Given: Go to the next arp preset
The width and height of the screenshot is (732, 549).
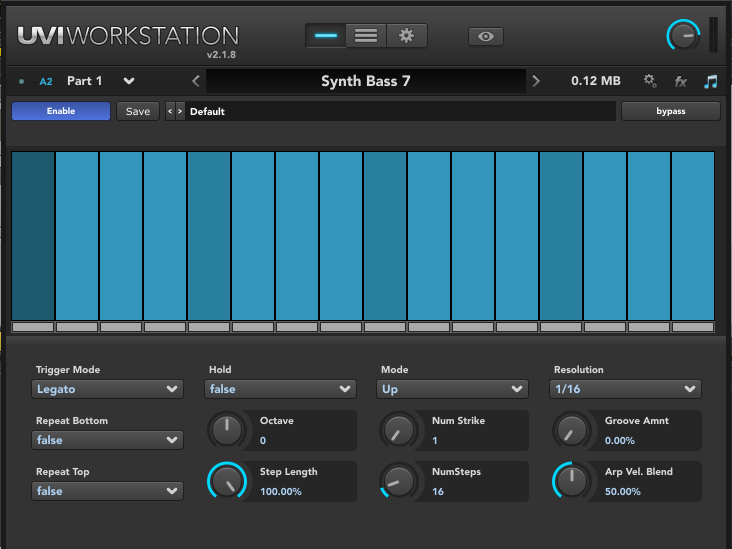Looking at the screenshot, I should point(180,111).
